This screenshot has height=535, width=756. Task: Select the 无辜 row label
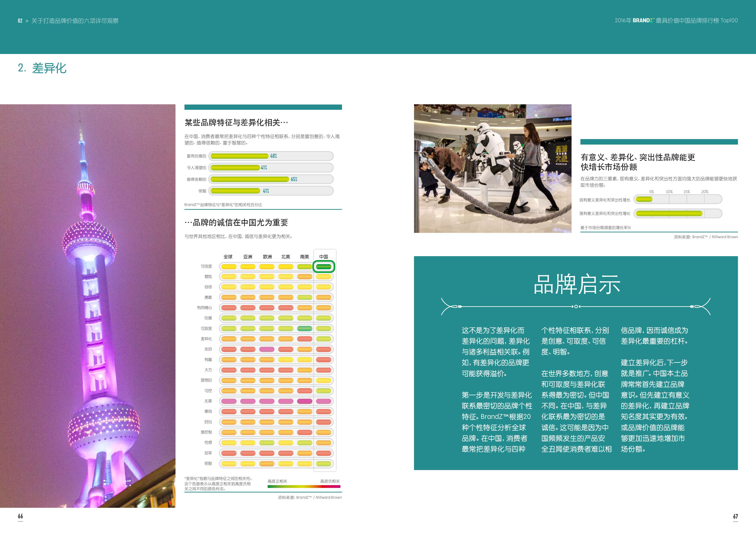[x=208, y=401]
